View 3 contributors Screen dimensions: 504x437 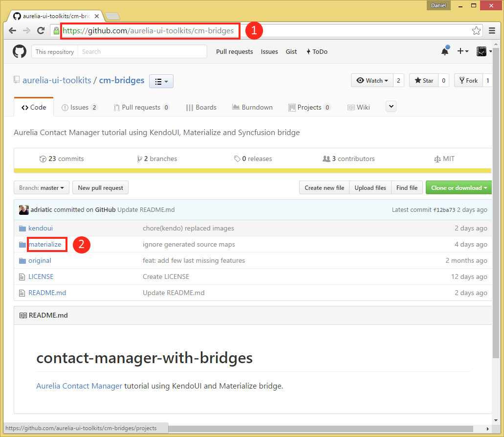click(349, 159)
